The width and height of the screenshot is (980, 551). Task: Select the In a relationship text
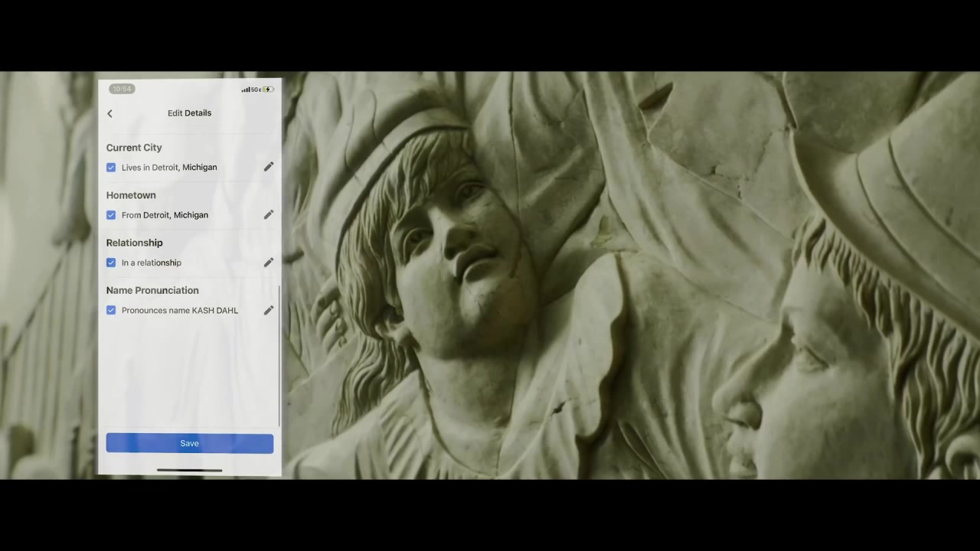click(152, 262)
